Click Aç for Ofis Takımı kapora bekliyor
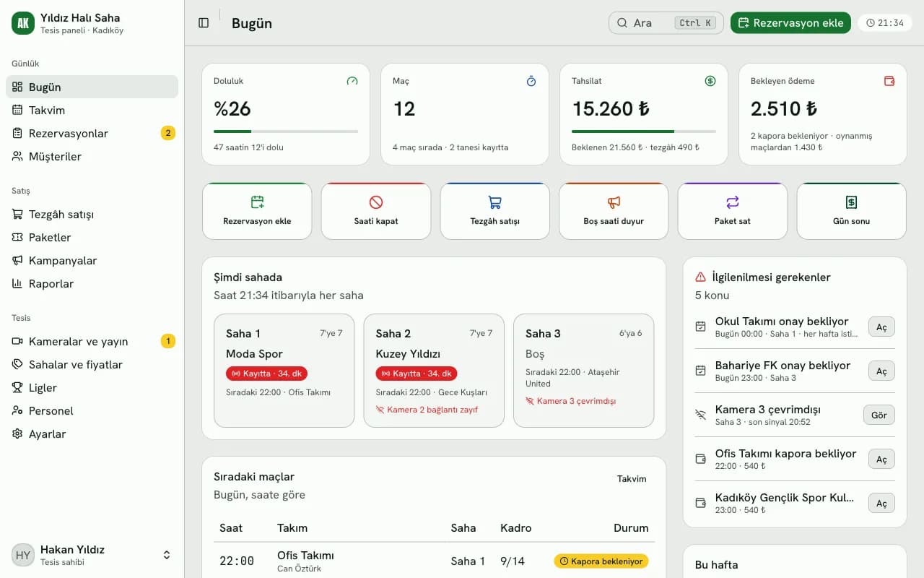 coord(881,459)
